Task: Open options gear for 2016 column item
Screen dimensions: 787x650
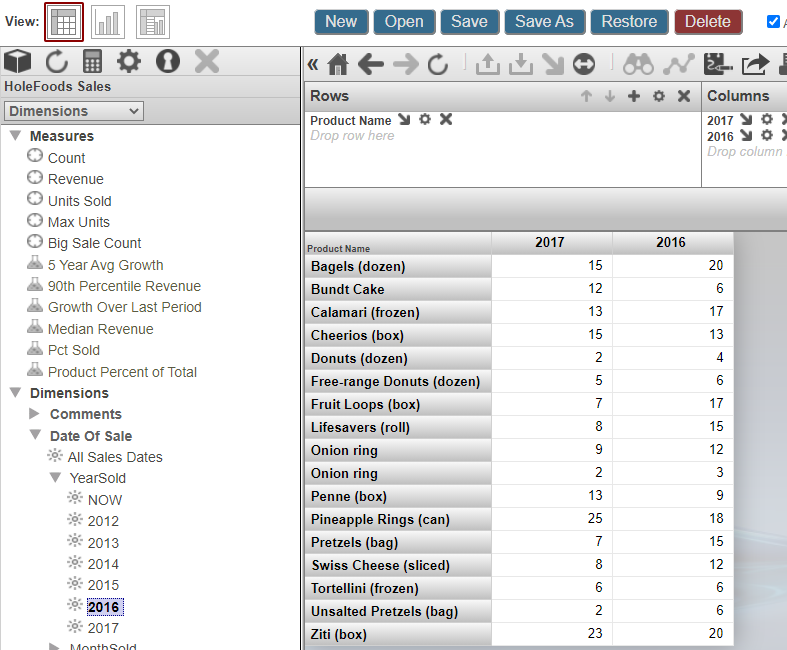Action: click(767, 136)
